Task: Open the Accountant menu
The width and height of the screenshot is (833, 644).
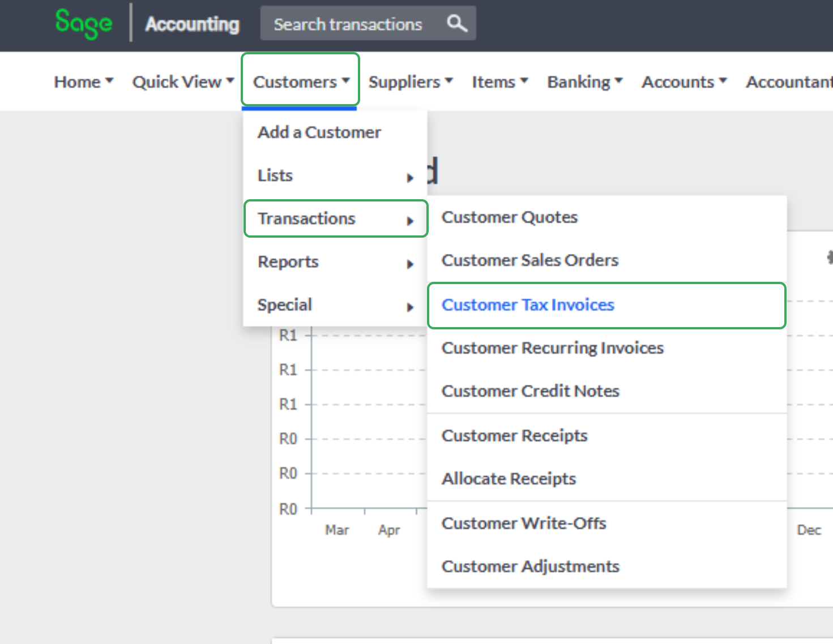Action: click(x=789, y=82)
